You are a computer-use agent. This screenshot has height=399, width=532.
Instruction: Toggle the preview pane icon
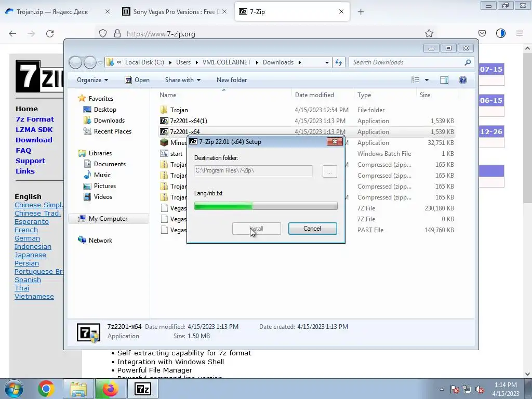444,80
